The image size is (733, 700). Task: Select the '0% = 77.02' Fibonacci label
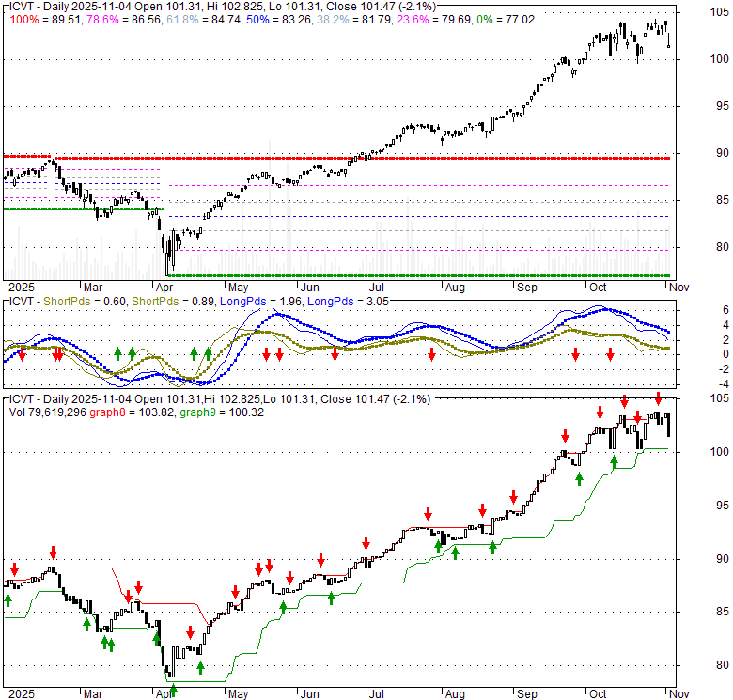click(x=505, y=20)
